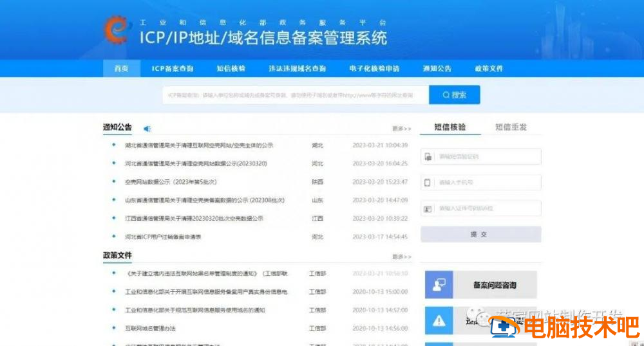Screen dimensions: 644x346
Task: Click the chat icon on 备案问题咨询 tile
Action: coord(439,284)
